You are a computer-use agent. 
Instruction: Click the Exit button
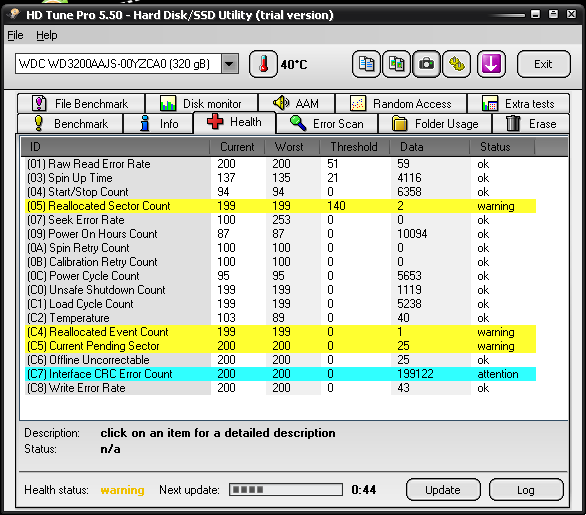(544, 64)
